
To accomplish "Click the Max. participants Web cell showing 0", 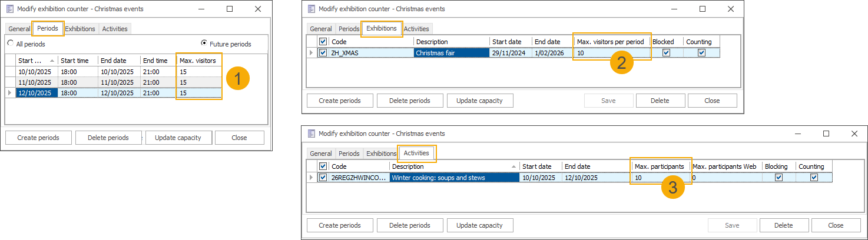I will pyautogui.click(x=724, y=178).
